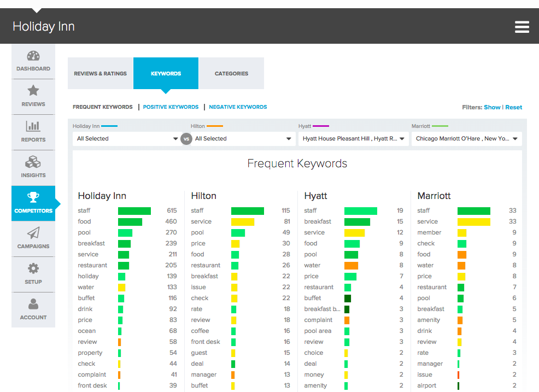
Task: Click Holiday Inn food count 460
Action: coord(171,221)
